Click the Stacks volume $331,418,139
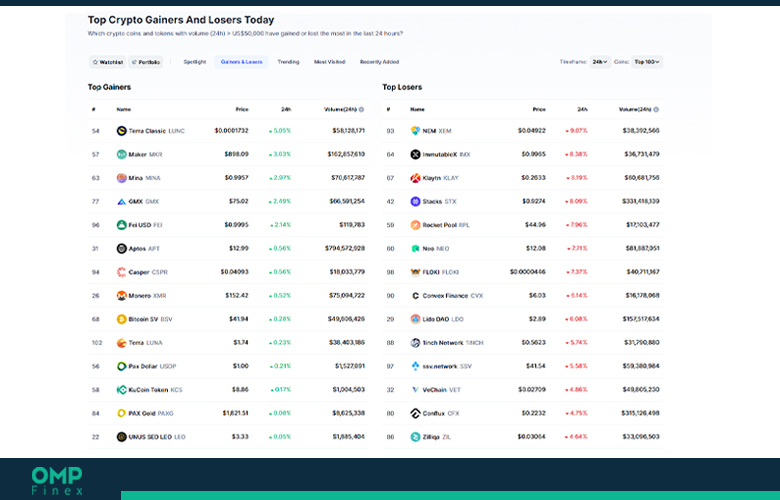 point(641,201)
